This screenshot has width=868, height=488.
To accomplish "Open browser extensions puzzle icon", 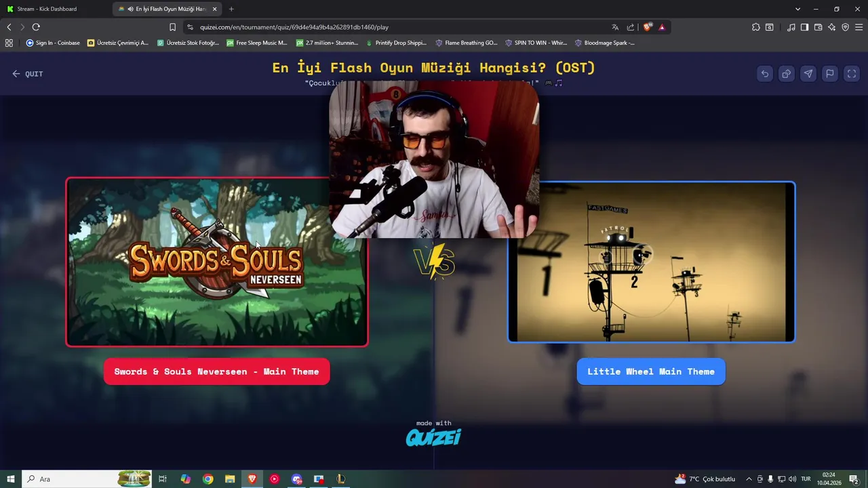I will tap(755, 27).
